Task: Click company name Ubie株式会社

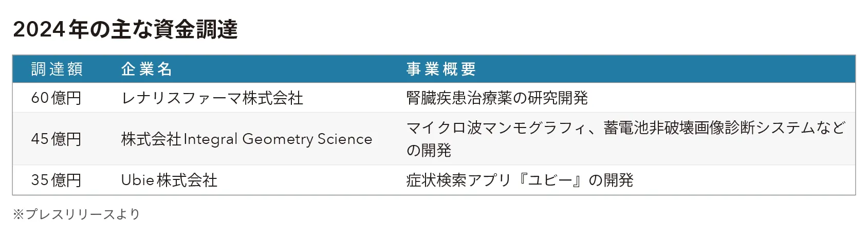Action: tap(169, 180)
